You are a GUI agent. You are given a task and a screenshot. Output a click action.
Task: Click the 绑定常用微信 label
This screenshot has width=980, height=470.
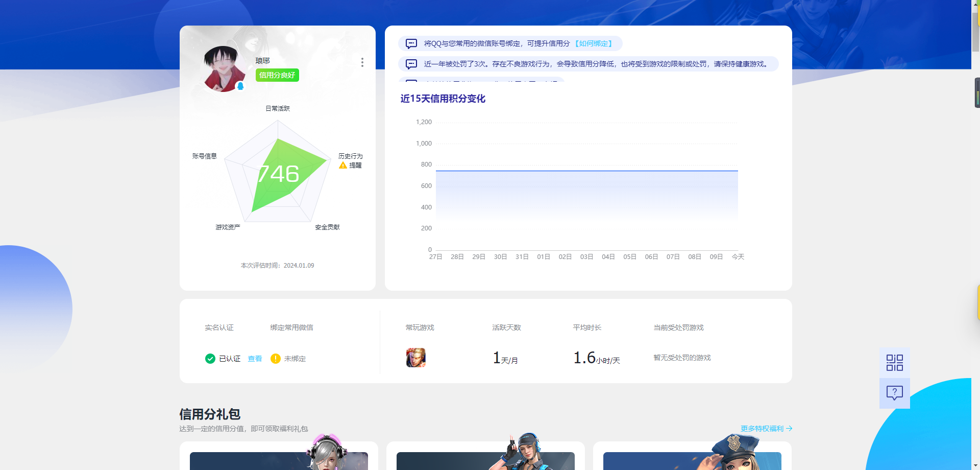[291, 327]
